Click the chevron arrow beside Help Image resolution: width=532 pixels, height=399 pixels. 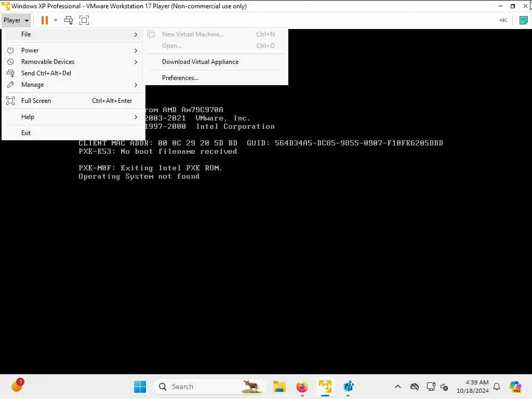[x=136, y=117]
